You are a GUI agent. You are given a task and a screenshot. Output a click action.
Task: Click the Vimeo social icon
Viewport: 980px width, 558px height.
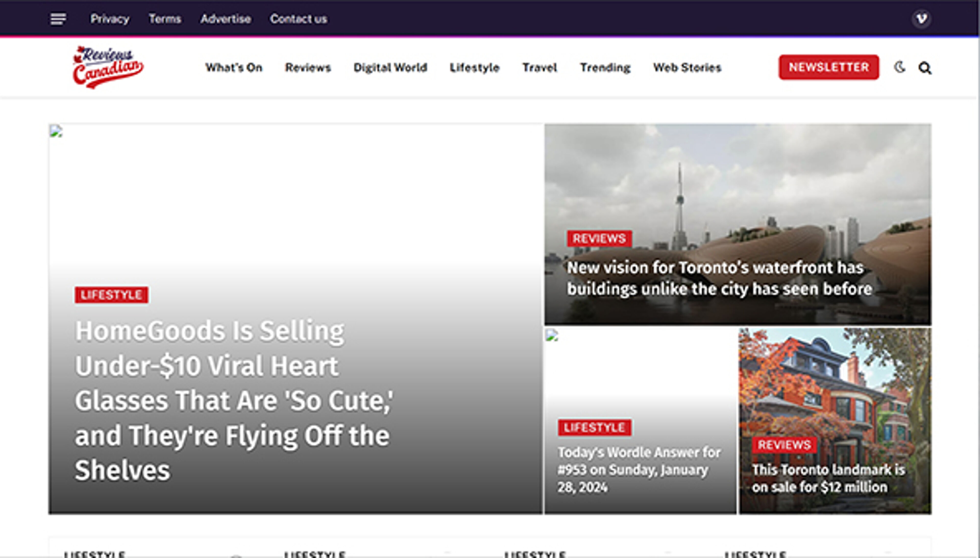[x=921, y=19]
